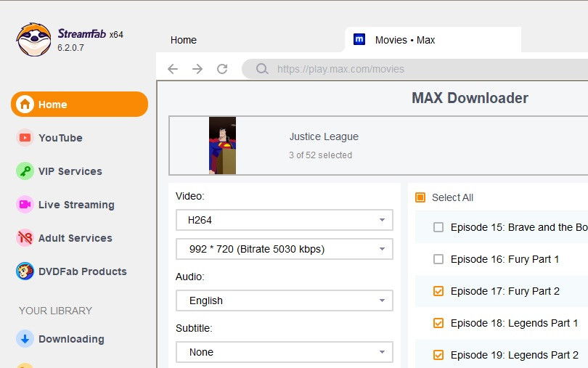Open the 992 * 720 resolution dropdown
This screenshot has width=588, height=368.
point(284,249)
